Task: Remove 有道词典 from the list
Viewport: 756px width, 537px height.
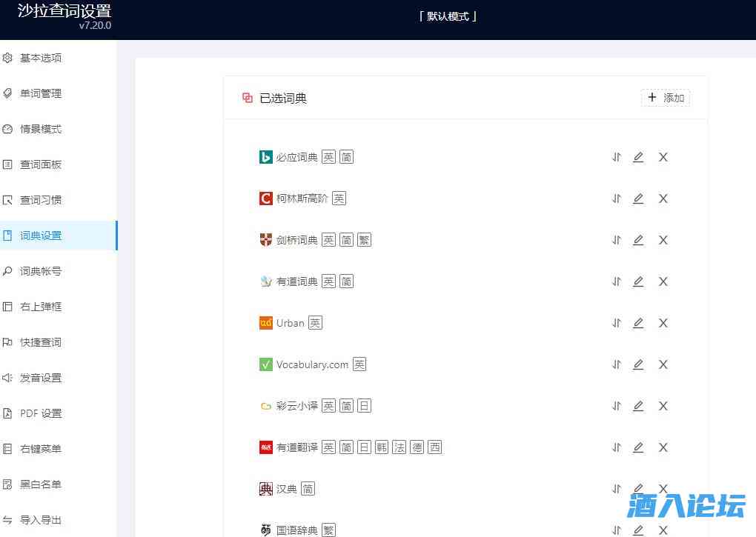Action: point(663,281)
